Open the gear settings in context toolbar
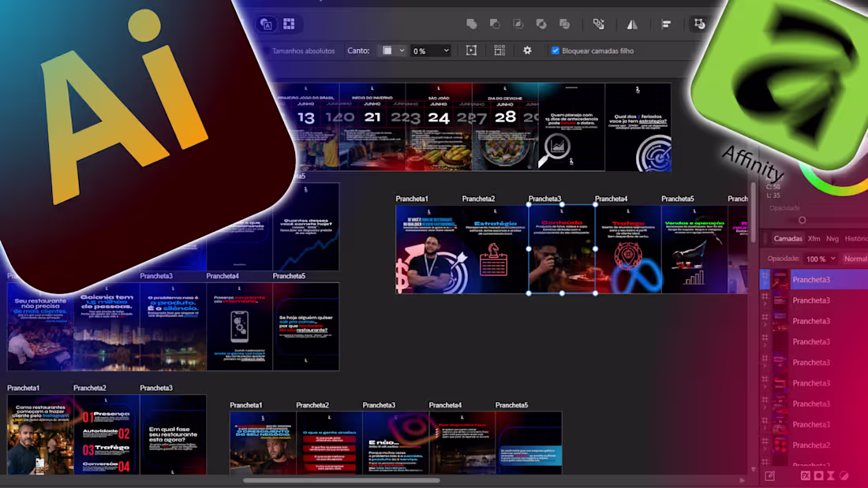Screen dimensions: 868x488 pyautogui.click(x=527, y=50)
